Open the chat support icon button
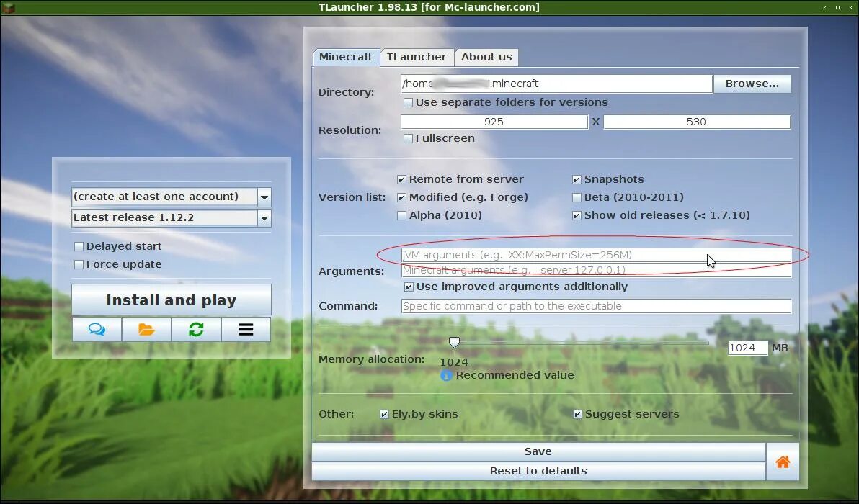Screen dimensions: 859x504 coord(97,330)
